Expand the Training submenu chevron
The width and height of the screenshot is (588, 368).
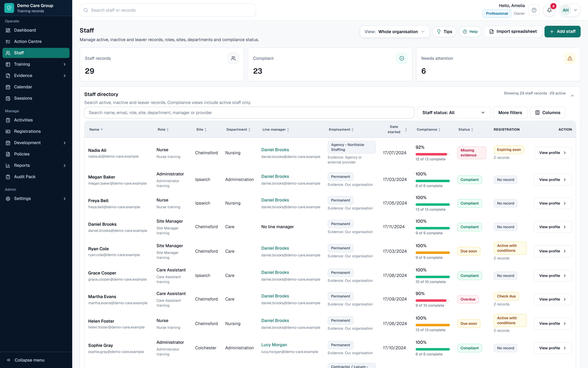coord(65,64)
